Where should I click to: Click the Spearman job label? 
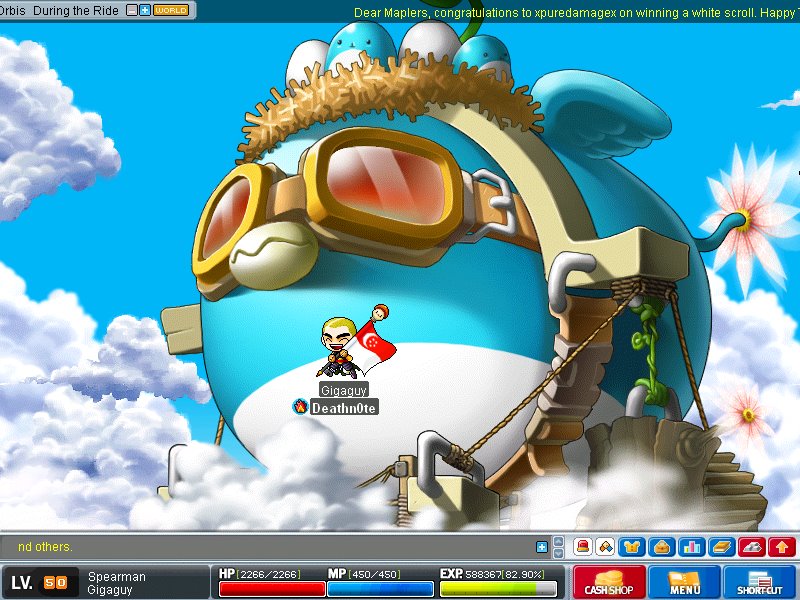(x=117, y=577)
